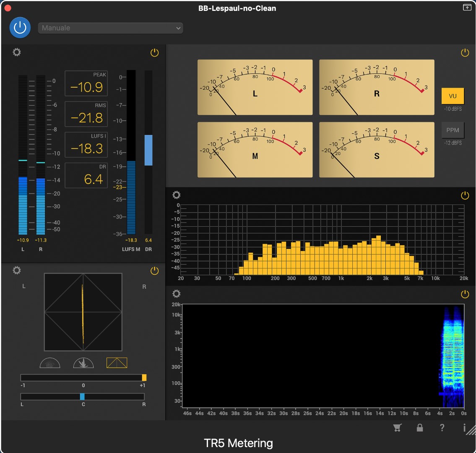The width and height of the screenshot is (476, 453).
Task: Click the phase correlation meter bar
Action: tap(83, 377)
